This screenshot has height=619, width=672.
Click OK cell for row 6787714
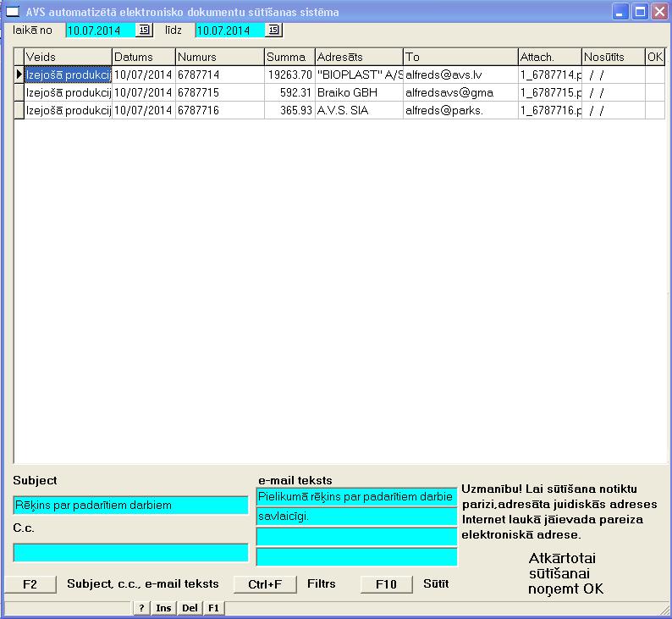[x=655, y=75]
